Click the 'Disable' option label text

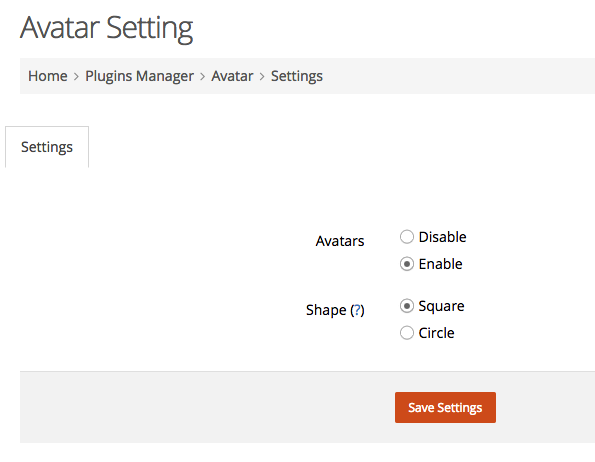point(442,237)
